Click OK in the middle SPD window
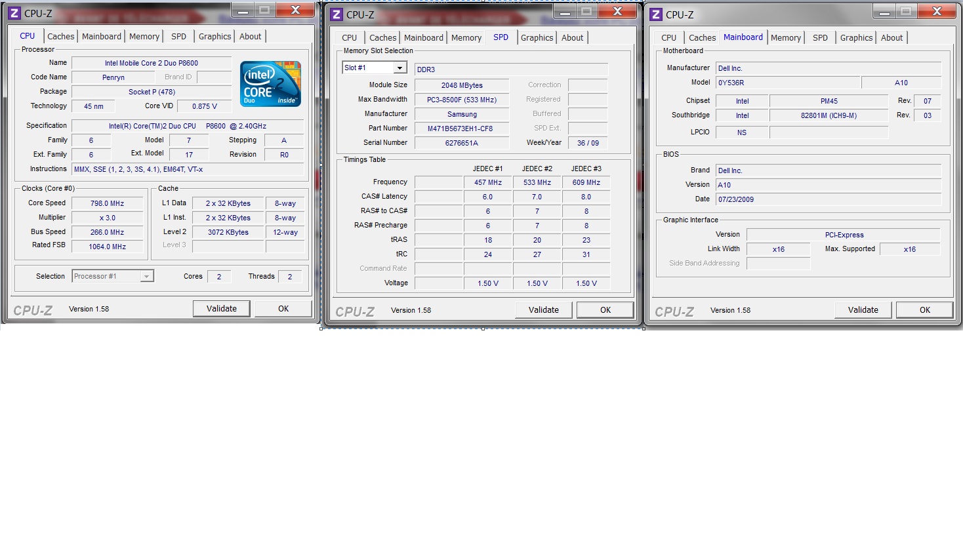 (605, 310)
